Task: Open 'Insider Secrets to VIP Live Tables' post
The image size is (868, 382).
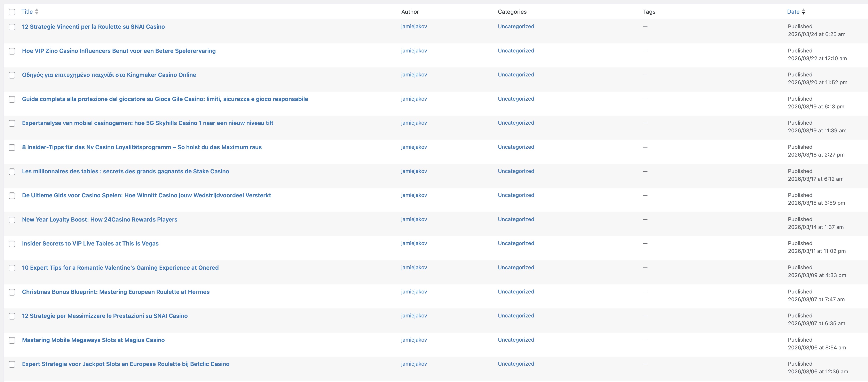Action: pos(90,243)
